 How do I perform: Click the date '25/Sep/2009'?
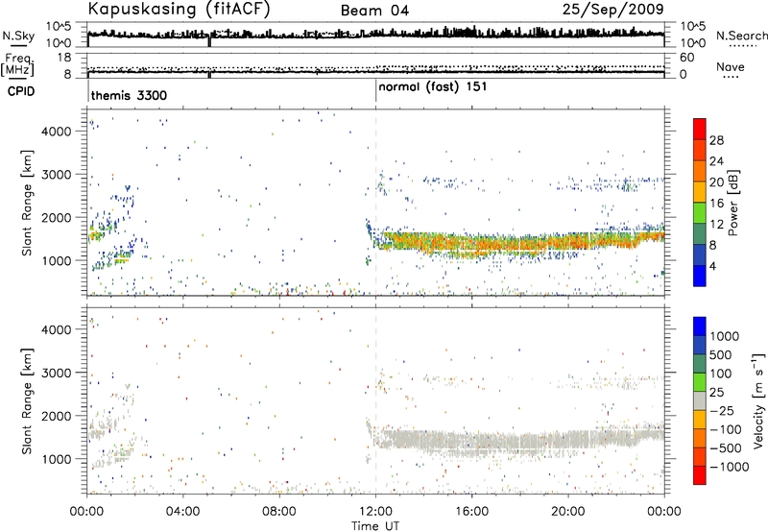(612, 9)
